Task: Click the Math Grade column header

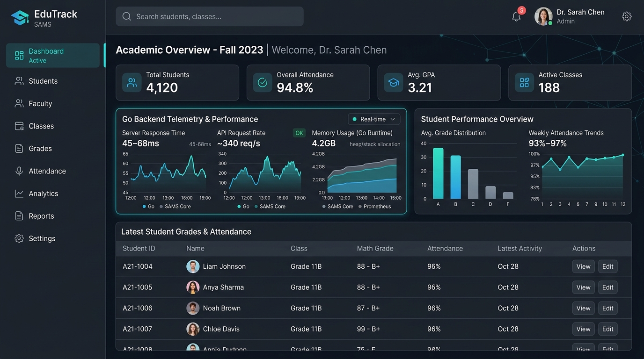Action: [375, 248]
